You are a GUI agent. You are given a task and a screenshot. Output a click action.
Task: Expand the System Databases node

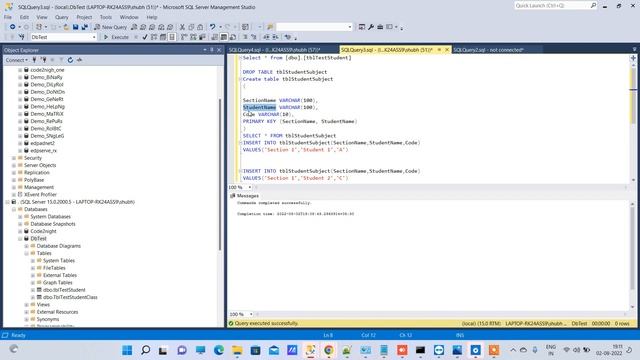coord(20,217)
